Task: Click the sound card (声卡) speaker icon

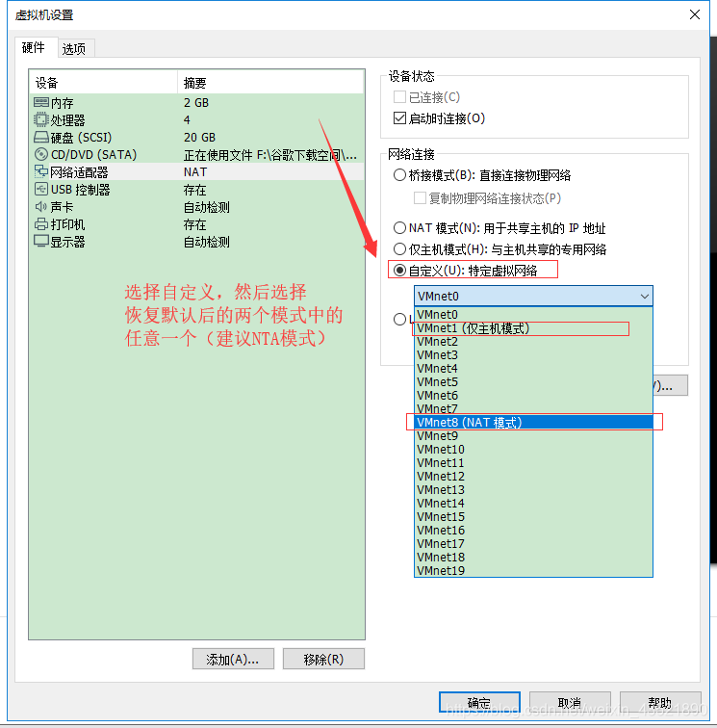Action: 40,207
